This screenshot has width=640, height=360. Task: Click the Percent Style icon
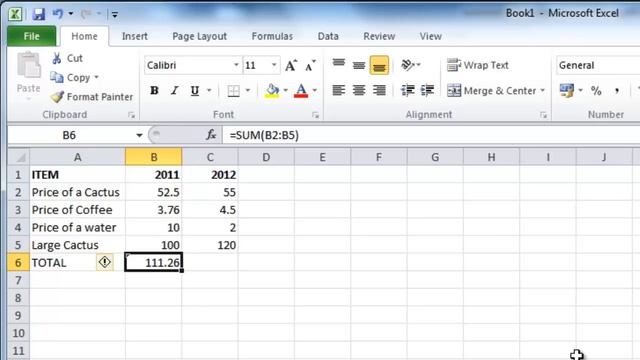(596, 91)
